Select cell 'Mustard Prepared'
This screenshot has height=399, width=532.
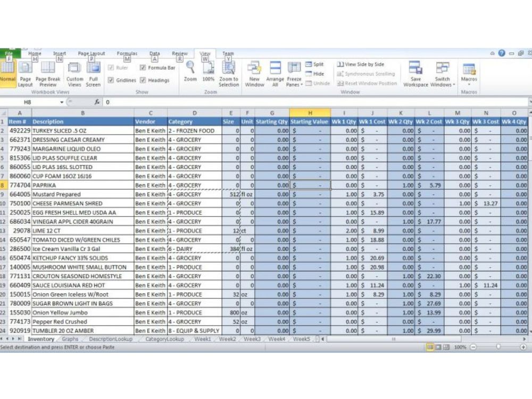pyautogui.click(x=83, y=194)
